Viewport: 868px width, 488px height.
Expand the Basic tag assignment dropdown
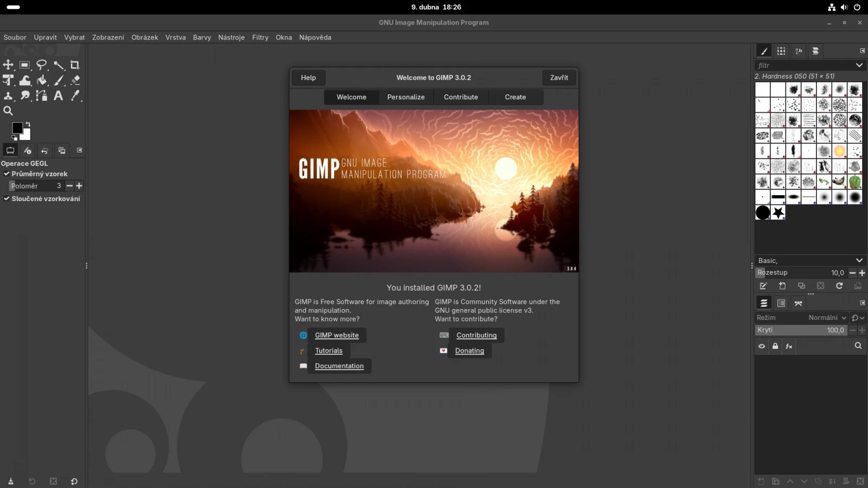(859, 260)
